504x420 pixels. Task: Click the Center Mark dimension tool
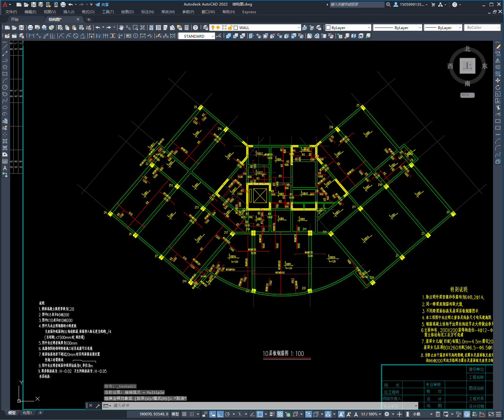(x=136, y=36)
